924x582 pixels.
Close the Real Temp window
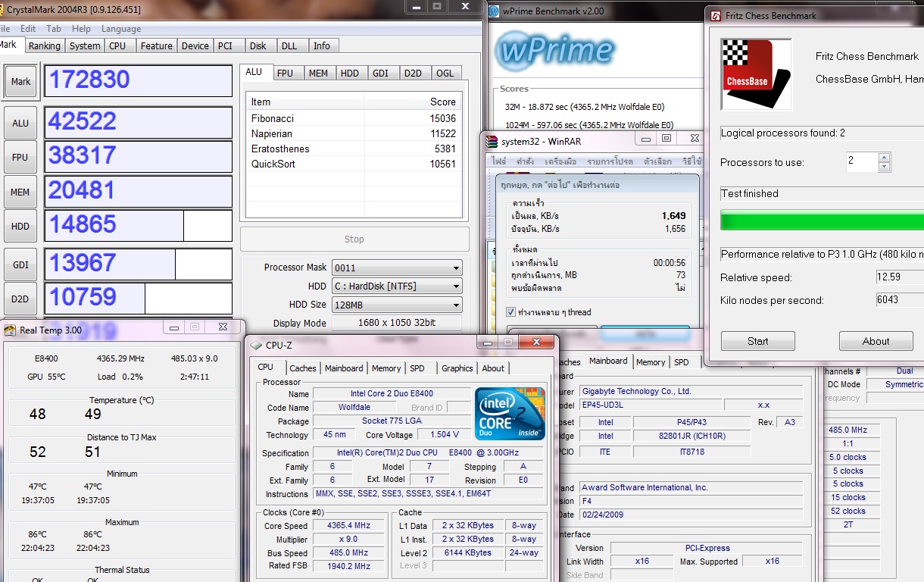[x=223, y=327]
